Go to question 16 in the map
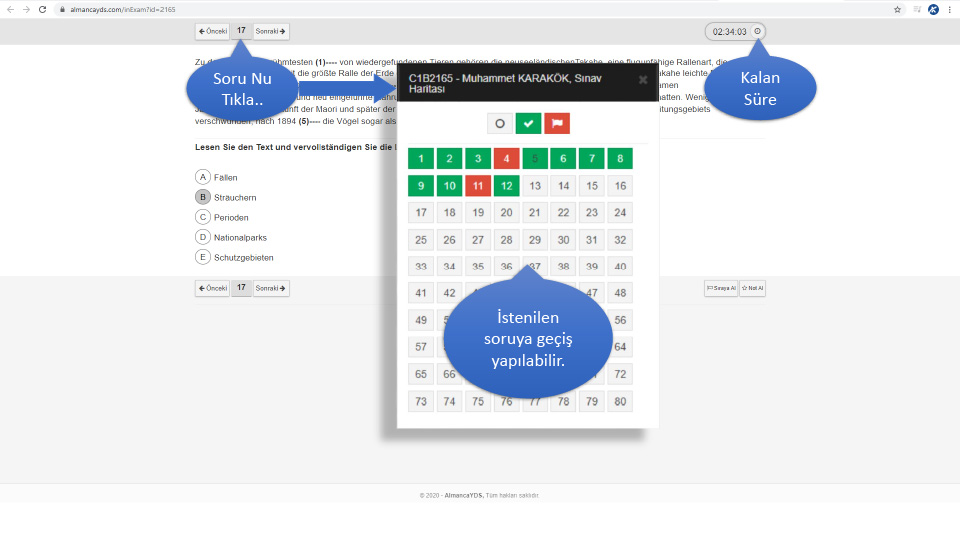This screenshot has height=540, width=960. pyautogui.click(x=620, y=186)
